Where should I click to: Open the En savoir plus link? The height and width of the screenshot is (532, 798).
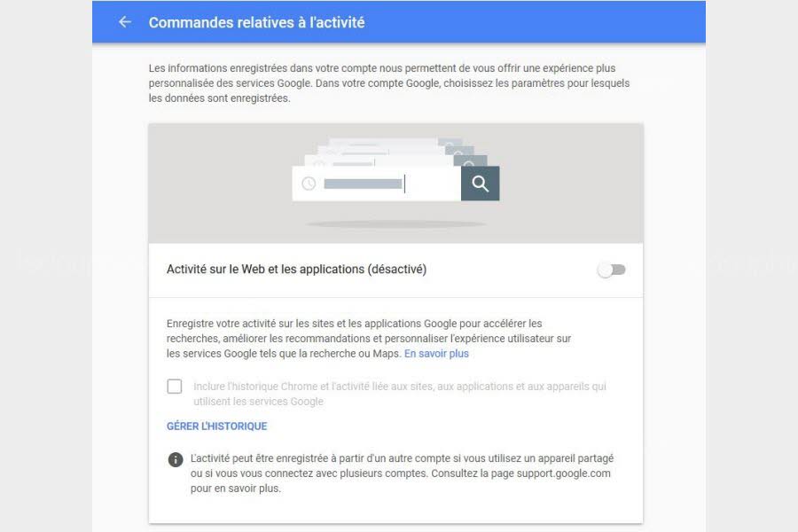(436, 353)
